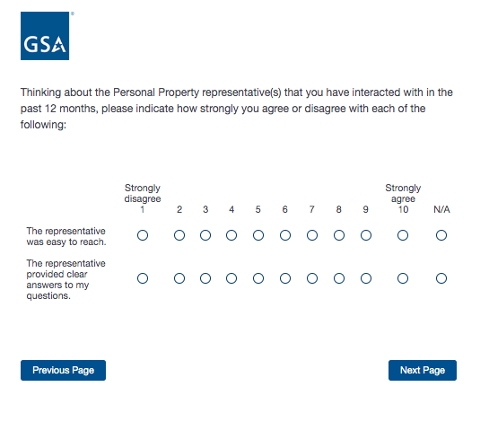Choose 10 Strongly agree for 'easy to reach'
The height and width of the screenshot is (448, 489).
point(403,235)
